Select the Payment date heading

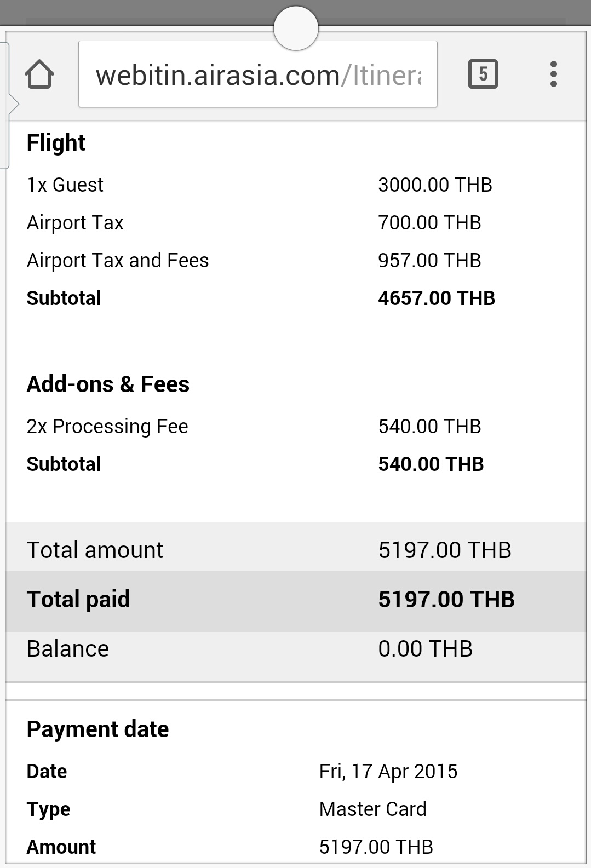97,729
